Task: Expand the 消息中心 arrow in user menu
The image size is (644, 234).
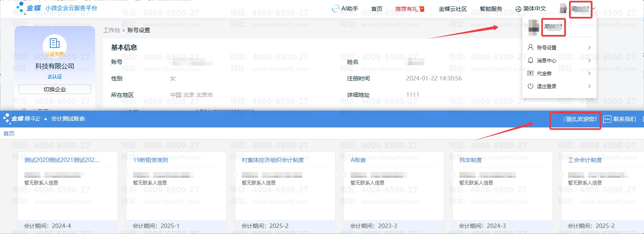Action: 589,60
